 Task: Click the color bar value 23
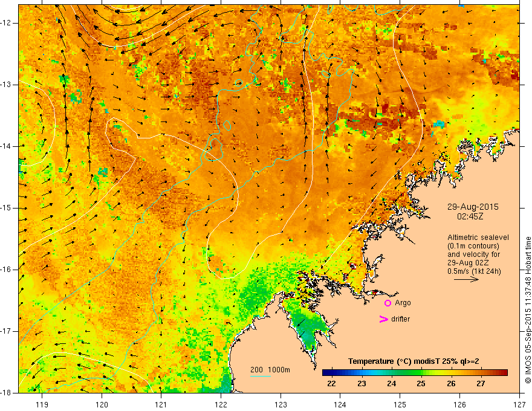click(x=362, y=384)
